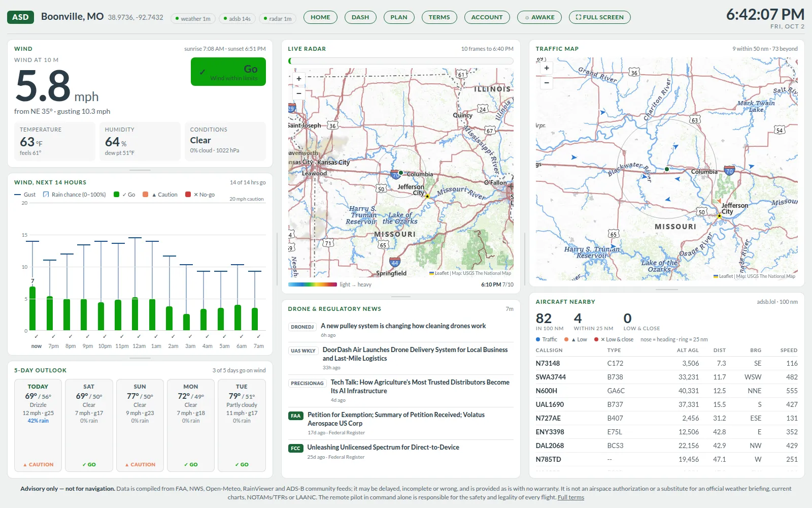Click the Leaflet link on radar map
This screenshot has width=812, height=508.
tap(442, 273)
